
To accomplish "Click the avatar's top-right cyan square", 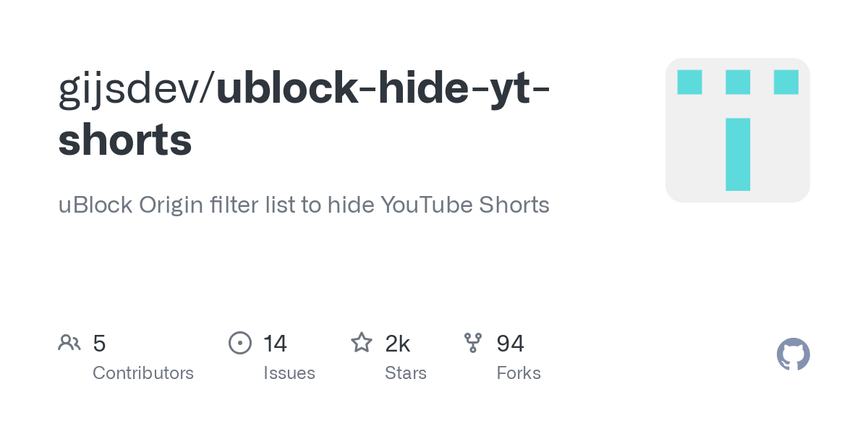I will point(786,82).
